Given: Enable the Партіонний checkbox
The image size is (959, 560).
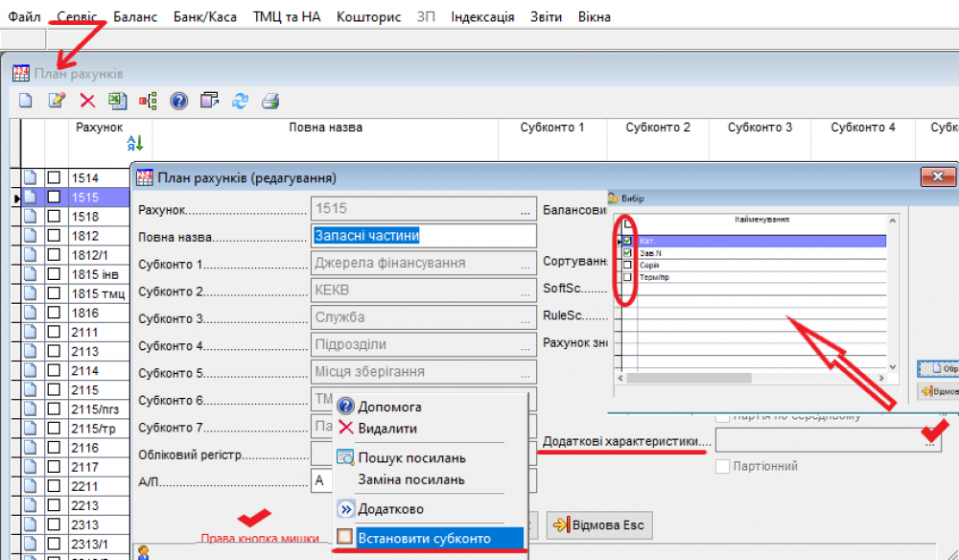Looking at the screenshot, I should [724, 466].
